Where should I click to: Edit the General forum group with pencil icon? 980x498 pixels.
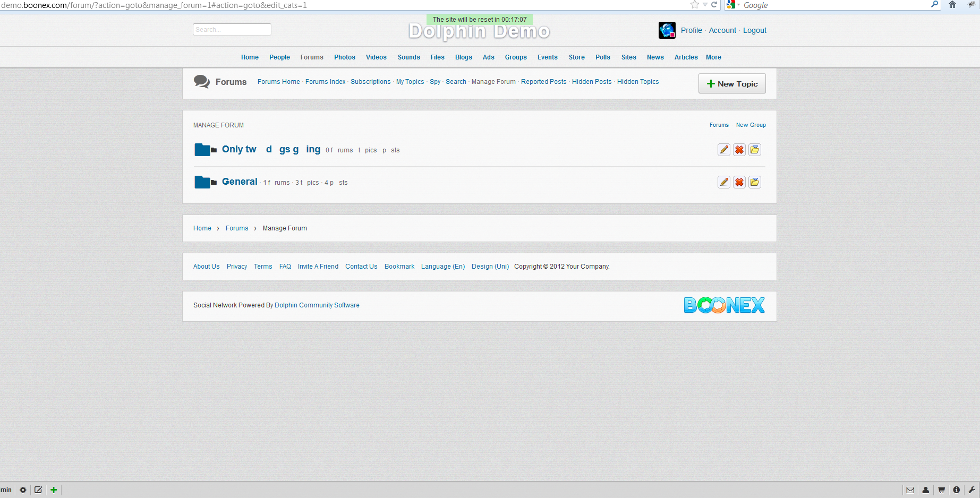click(724, 182)
